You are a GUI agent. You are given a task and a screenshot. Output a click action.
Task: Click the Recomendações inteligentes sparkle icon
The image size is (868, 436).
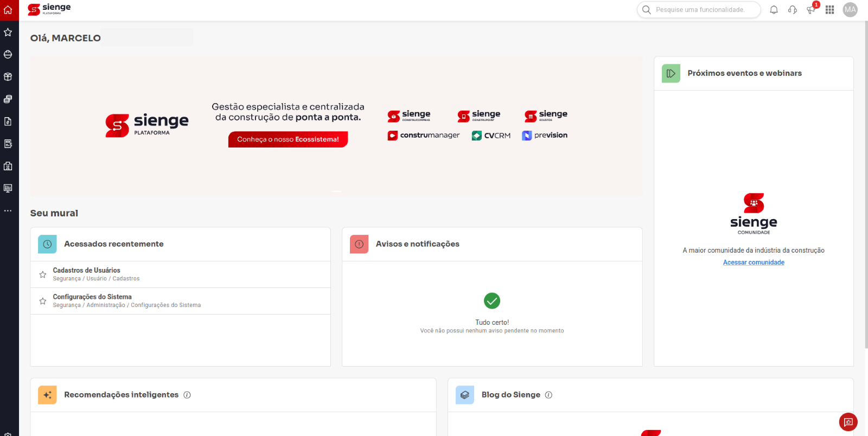coord(47,395)
